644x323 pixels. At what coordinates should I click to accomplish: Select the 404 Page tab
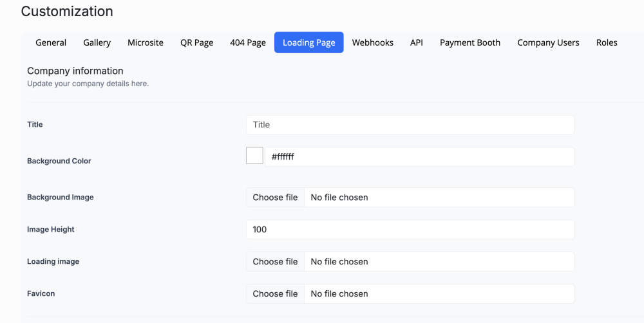pyautogui.click(x=248, y=42)
